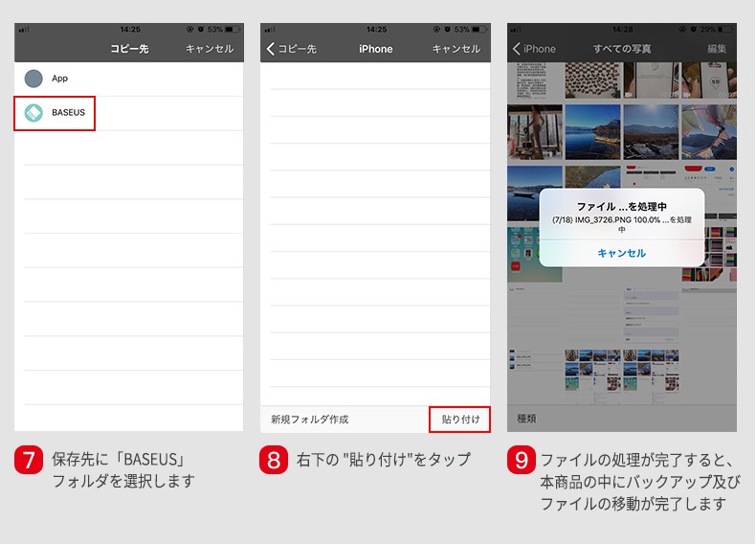This screenshot has height=545, width=756.
Task: Tap 編集 in the photos header
Action: click(x=716, y=49)
